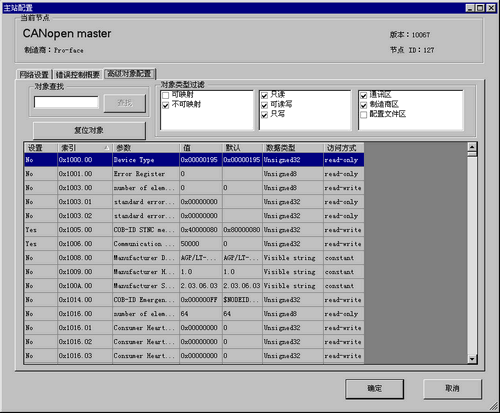Select the COB-ID Emergency row 0x1014.00

click(194, 300)
